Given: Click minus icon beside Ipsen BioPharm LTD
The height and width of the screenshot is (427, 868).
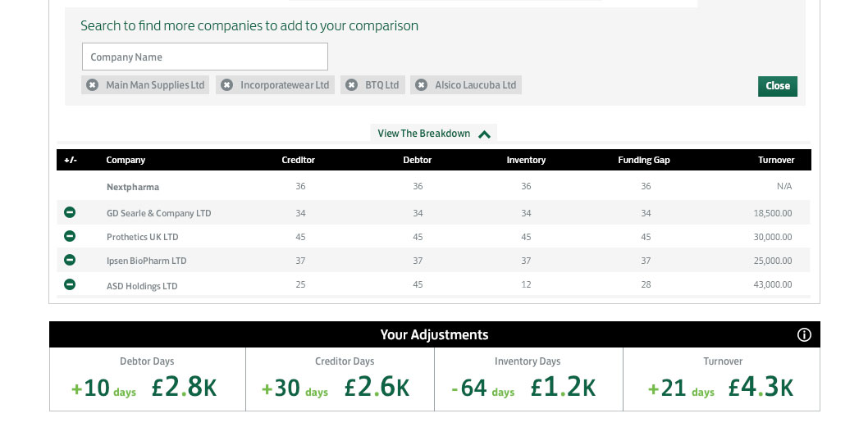Looking at the screenshot, I should pyautogui.click(x=70, y=260).
